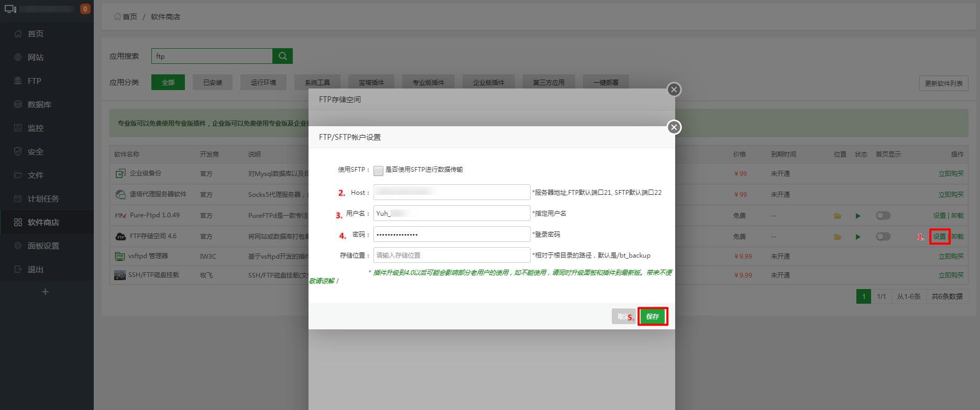Image resolution: width=980 pixels, height=410 pixels.
Task: Open Pure-Ftpd folder location icon
Action: (838, 216)
